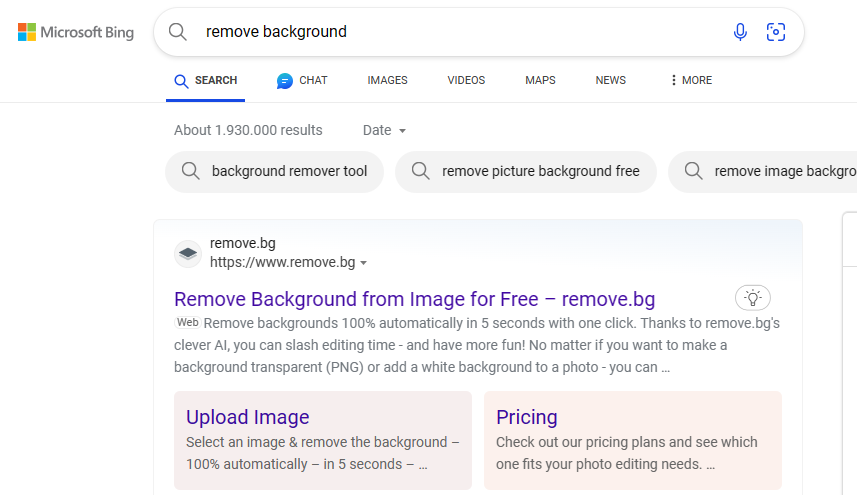The image size is (857, 495).
Task: Click the Web label before snippet
Action: [x=187, y=322]
